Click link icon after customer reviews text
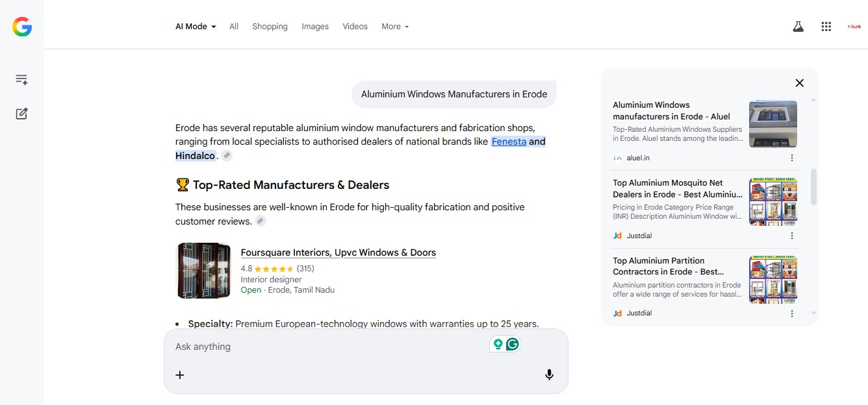Viewport: 868px width, 405px height. (261, 221)
